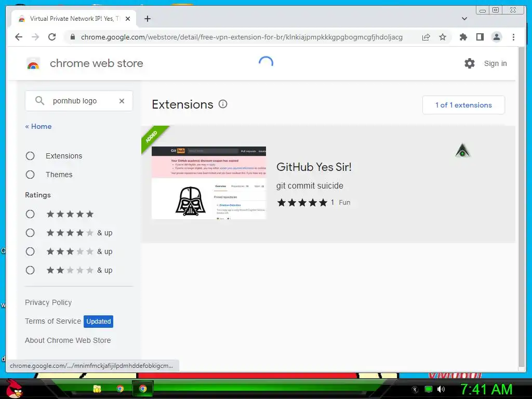Open the Chrome three-dot menu

[x=513, y=37]
